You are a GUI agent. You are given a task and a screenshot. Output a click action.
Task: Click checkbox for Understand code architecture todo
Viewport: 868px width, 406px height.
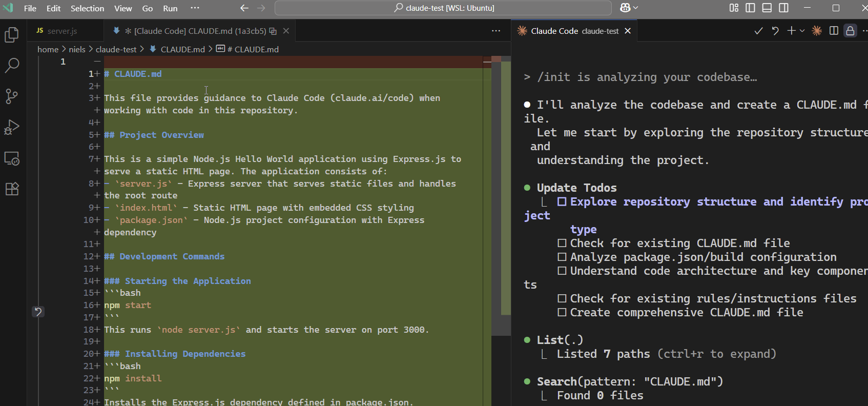562,271
